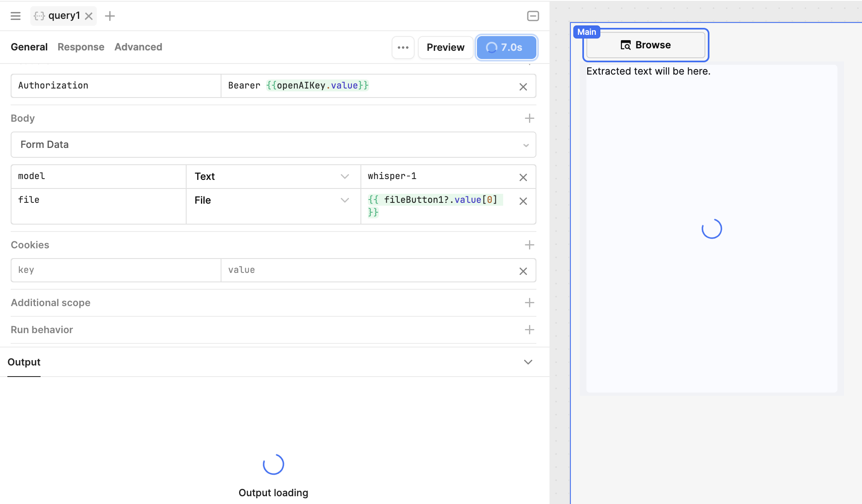The width and height of the screenshot is (862, 504).
Task: Open the Text type dropdown for model
Action: tap(272, 177)
